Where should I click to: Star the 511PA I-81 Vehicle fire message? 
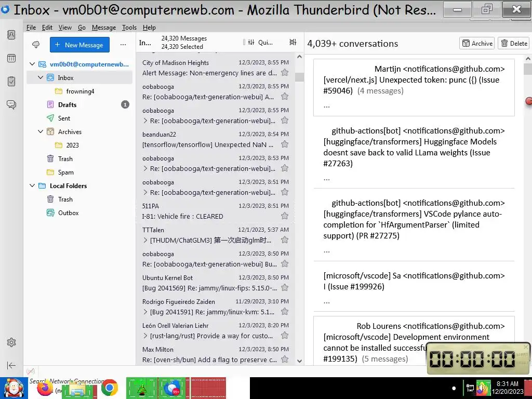click(x=285, y=216)
